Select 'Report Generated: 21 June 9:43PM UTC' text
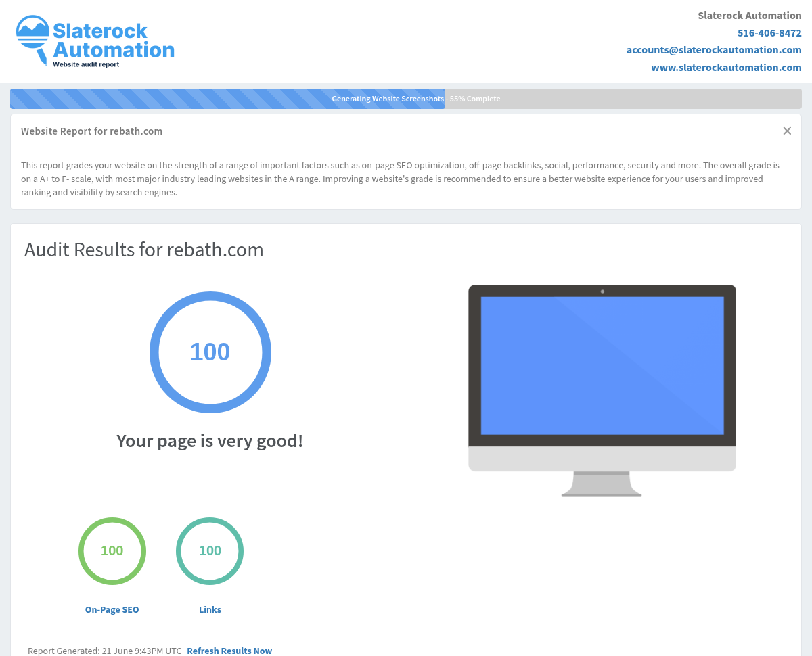 click(105, 651)
